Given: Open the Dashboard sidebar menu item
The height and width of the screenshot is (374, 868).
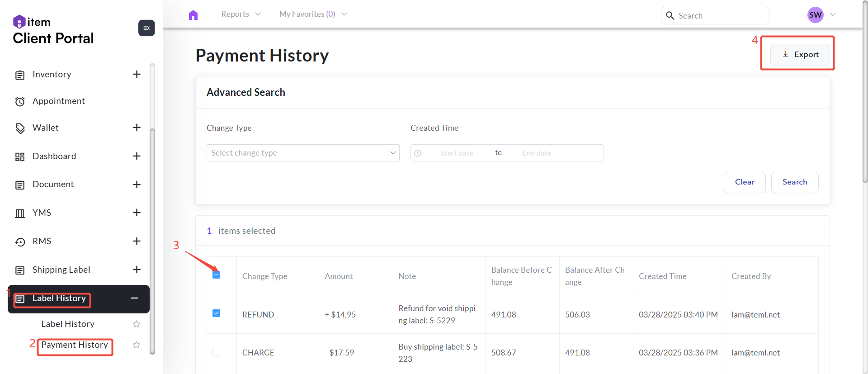Looking at the screenshot, I should pyautogui.click(x=54, y=156).
